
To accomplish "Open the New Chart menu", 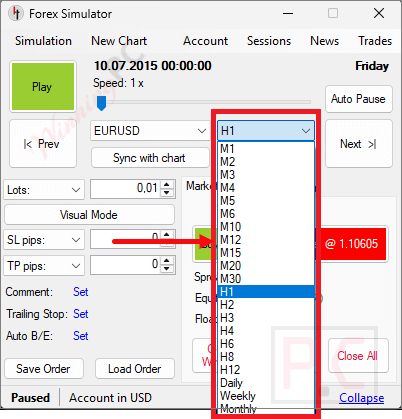I will (119, 41).
